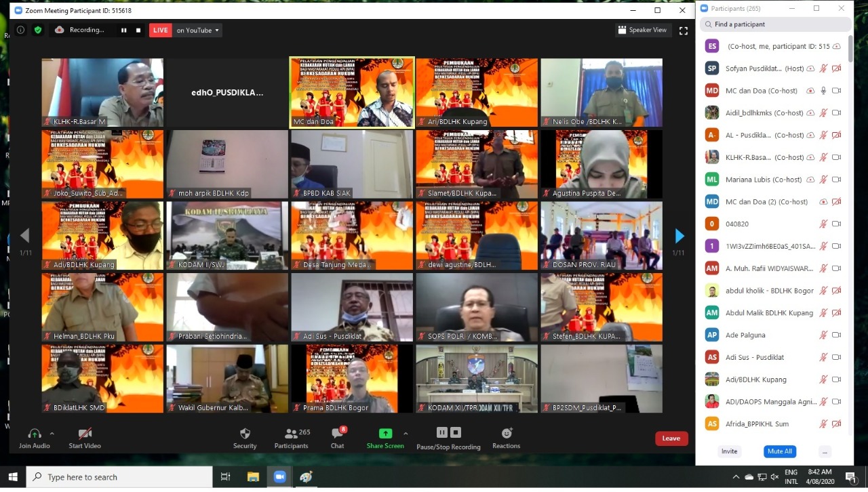The width and height of the screenshot is (868, 492).
Task: Click the green Share Screen icon
Action: pos(385,434)
